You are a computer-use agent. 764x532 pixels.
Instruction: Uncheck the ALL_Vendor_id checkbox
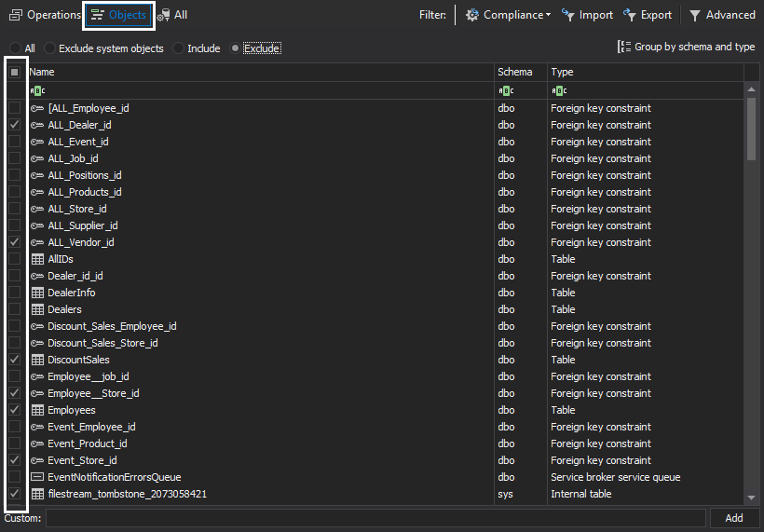15,242
